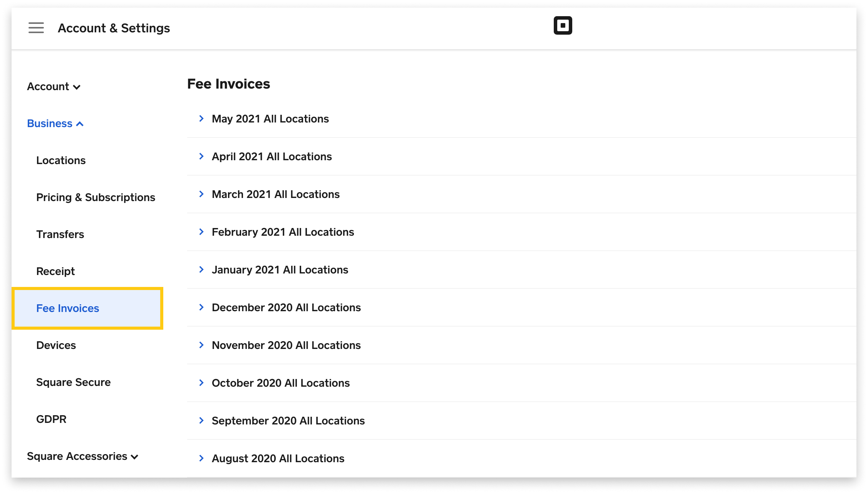The height and width of the screenshot is (493, 868).
Task: Go to Locations settings
Action: [x=61, y=161]
